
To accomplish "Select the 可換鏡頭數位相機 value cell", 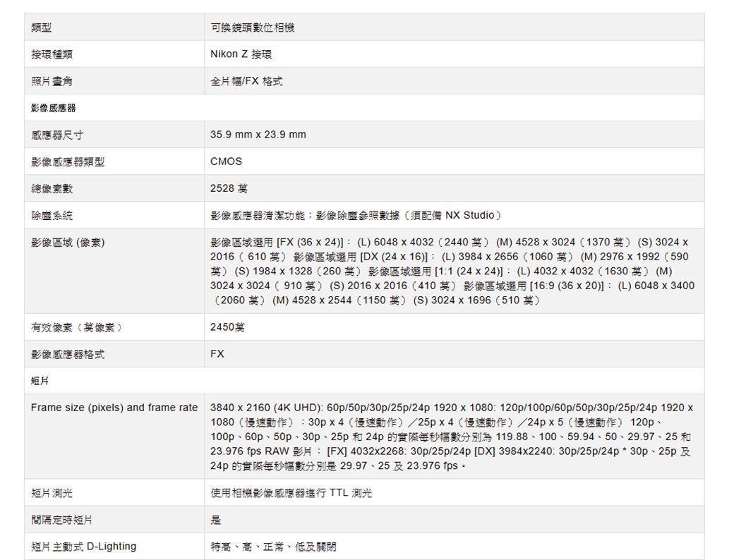I will (253, 28).
